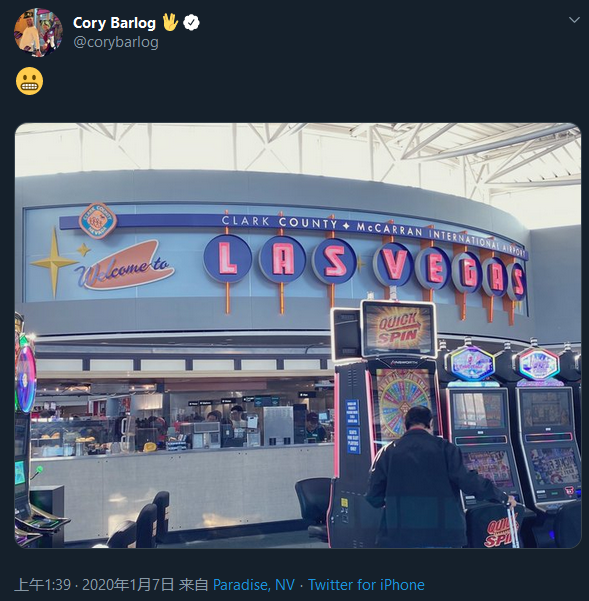
Task: Click the Quick Spin screen atop the slot machine
Action: [399, 329]
